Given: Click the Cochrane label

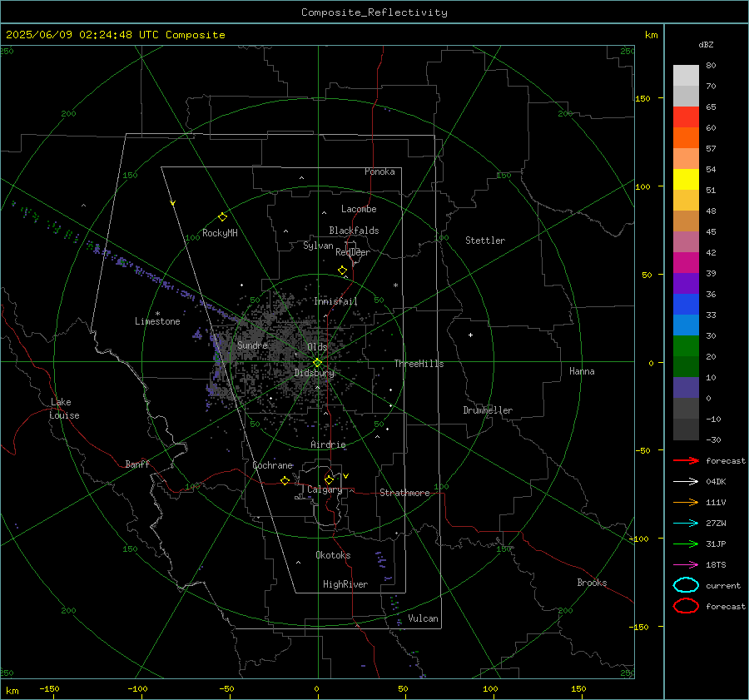Looking at the screenshot, I should point(272,465).
